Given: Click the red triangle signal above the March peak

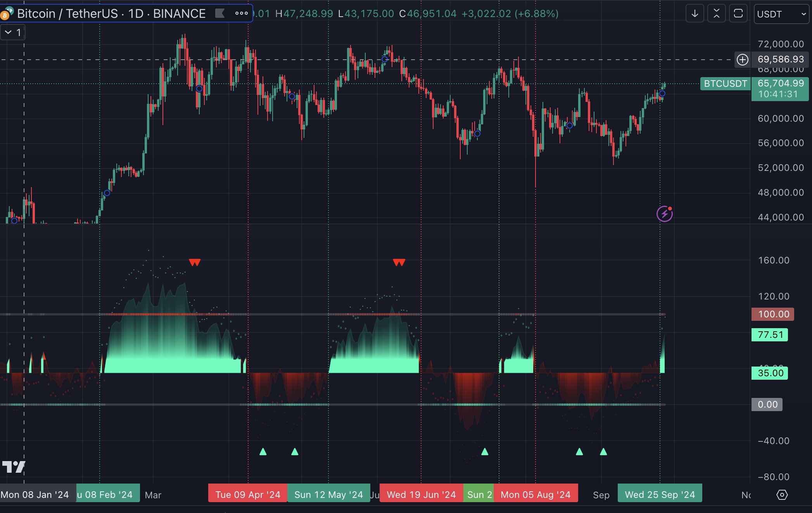Looking at the screenshot, I should pos(195,263).
